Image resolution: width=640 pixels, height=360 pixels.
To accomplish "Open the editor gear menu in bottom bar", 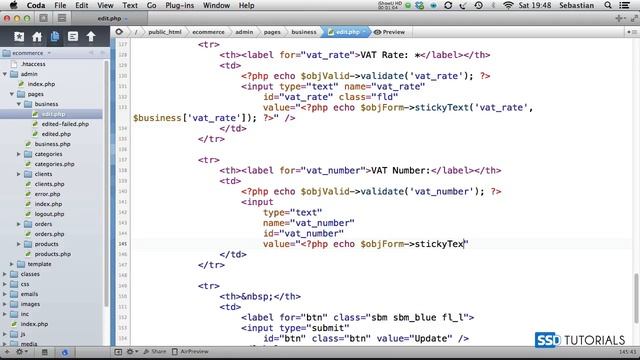I will pos(132,351).
